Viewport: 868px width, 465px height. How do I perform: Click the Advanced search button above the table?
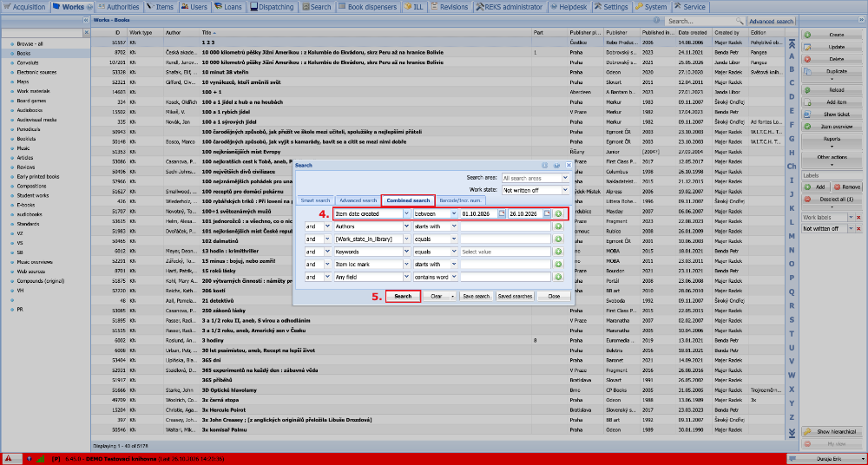pos(771,21)
